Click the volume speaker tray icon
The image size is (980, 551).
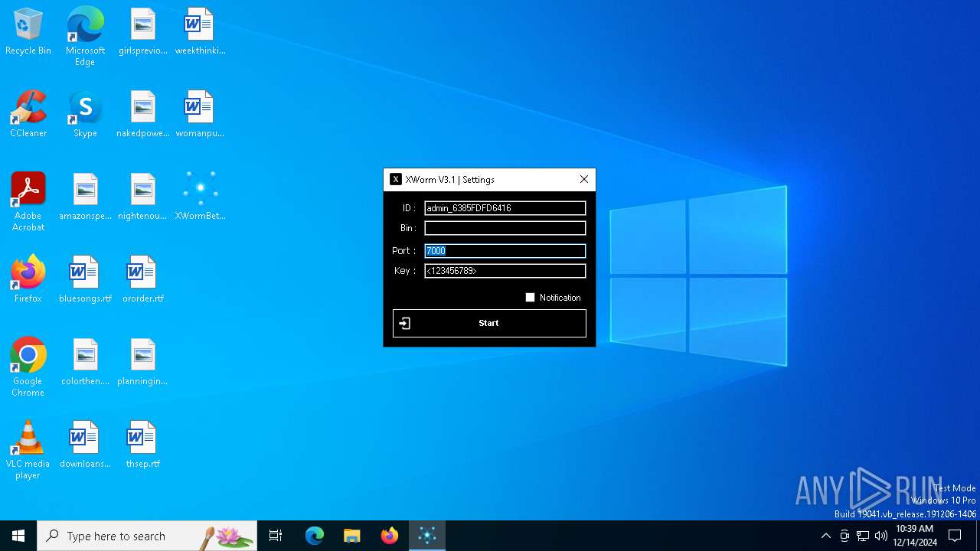pyautogui.click(x=881, y=536)
